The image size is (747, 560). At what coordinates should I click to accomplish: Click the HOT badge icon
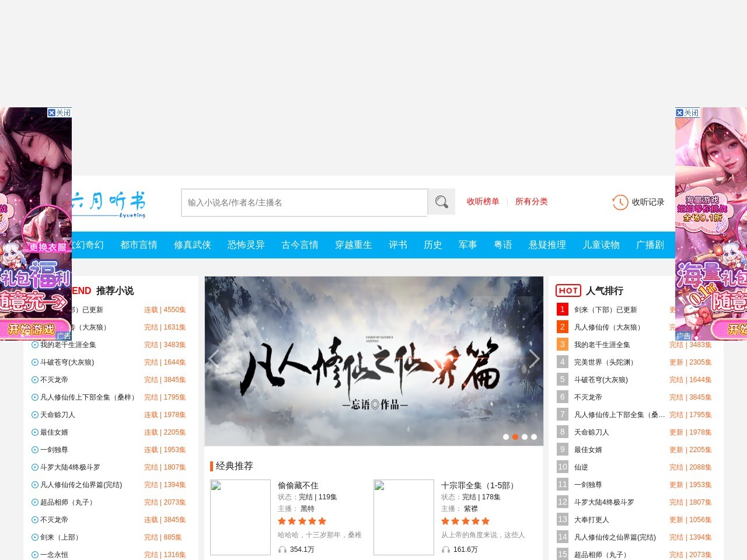click(568, 290)
